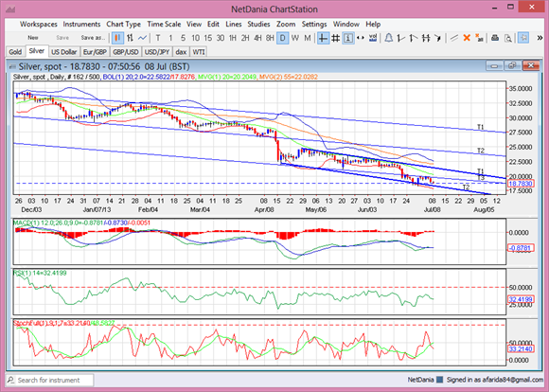
Task: Click the Save as... toolbar button
Action: [93, 38]
